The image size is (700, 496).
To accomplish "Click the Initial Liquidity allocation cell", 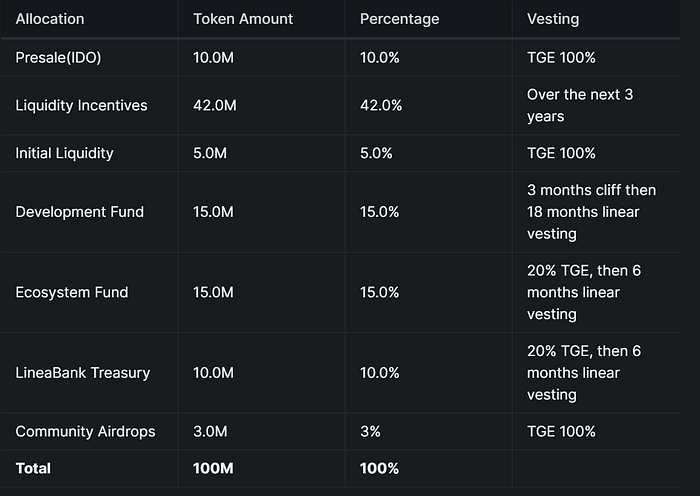I will point(64,153).
